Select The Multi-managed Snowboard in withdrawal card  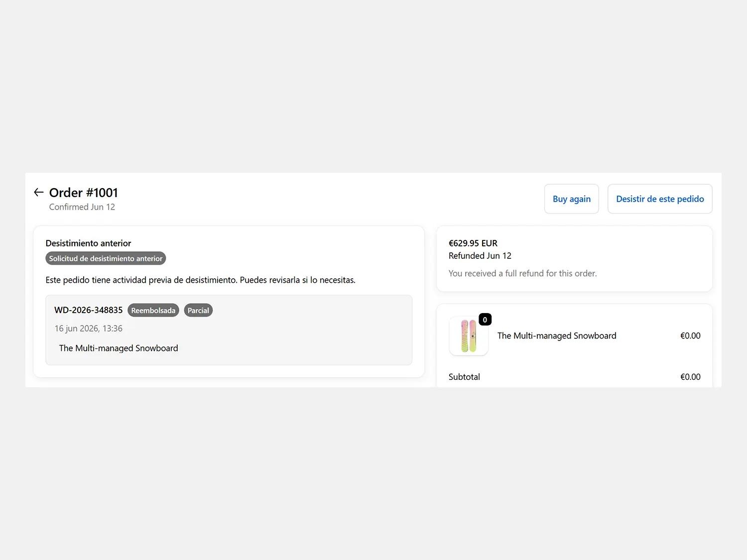[119, 348]
